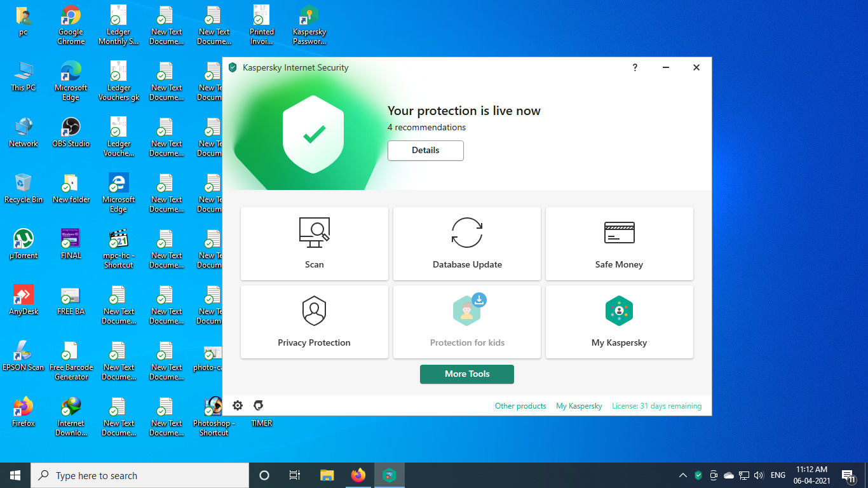Open Kaspersky settings via the gear icon
The width and height of the screenshot is (868, 488).
[238, 405]
